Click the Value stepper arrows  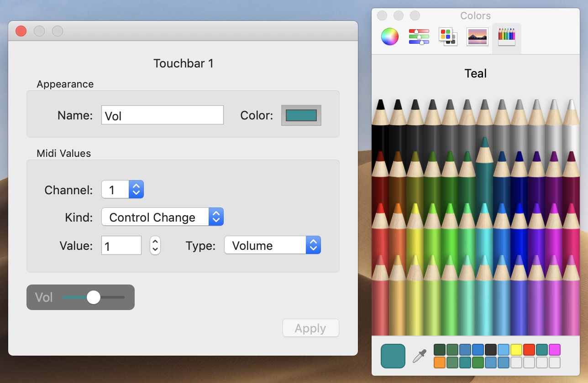(x=155, y=246)
